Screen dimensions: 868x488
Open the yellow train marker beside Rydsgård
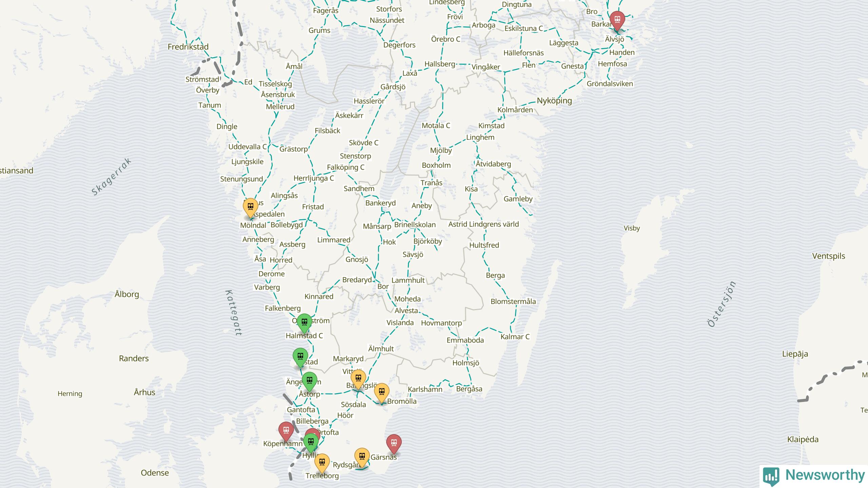(x=362, y=457)
